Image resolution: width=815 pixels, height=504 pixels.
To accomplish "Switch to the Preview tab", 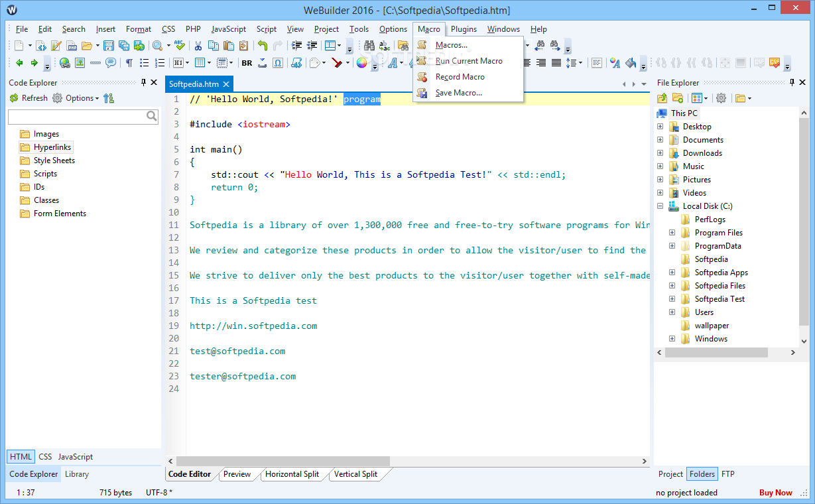I will (237, 474).
